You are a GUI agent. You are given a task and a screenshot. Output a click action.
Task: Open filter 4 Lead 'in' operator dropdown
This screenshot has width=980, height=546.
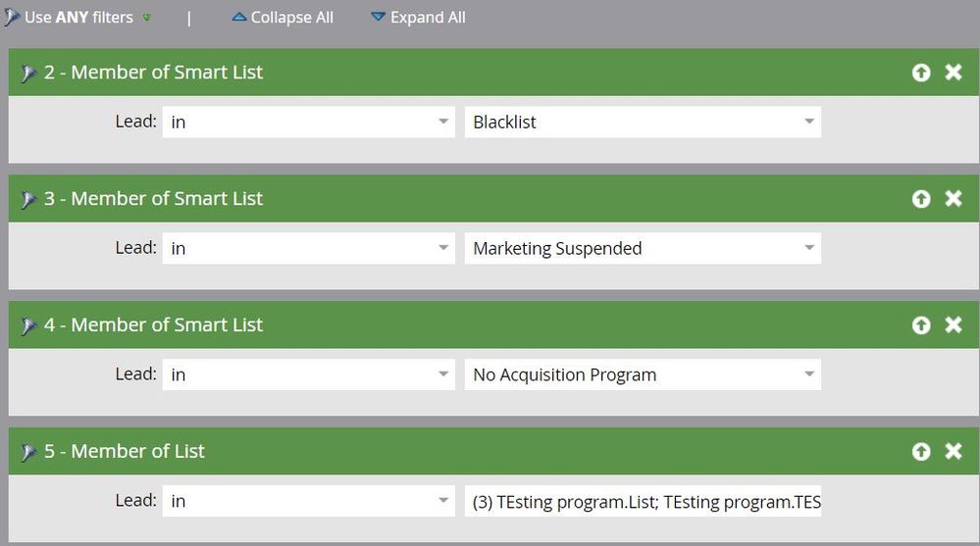point(309,374)
